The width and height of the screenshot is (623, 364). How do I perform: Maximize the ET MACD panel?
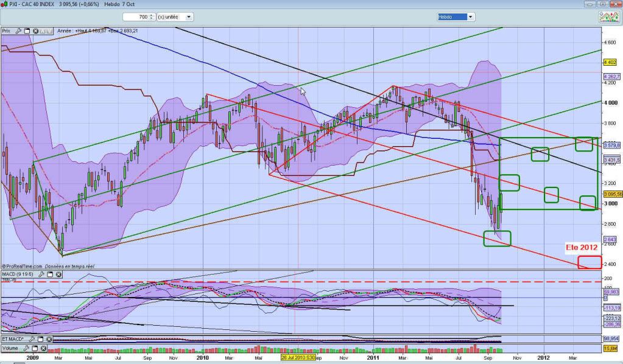(x=39, y=338)
